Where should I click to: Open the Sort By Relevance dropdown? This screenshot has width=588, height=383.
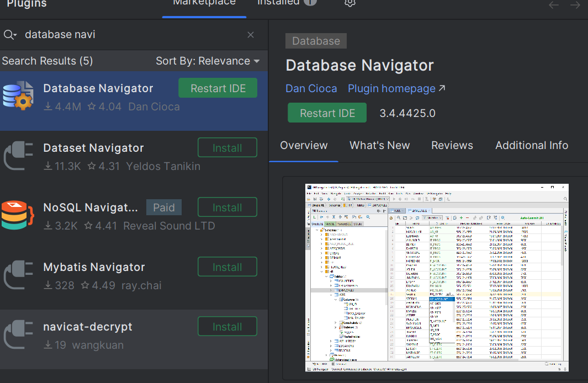pyautogui.click(x=208, y=61)
